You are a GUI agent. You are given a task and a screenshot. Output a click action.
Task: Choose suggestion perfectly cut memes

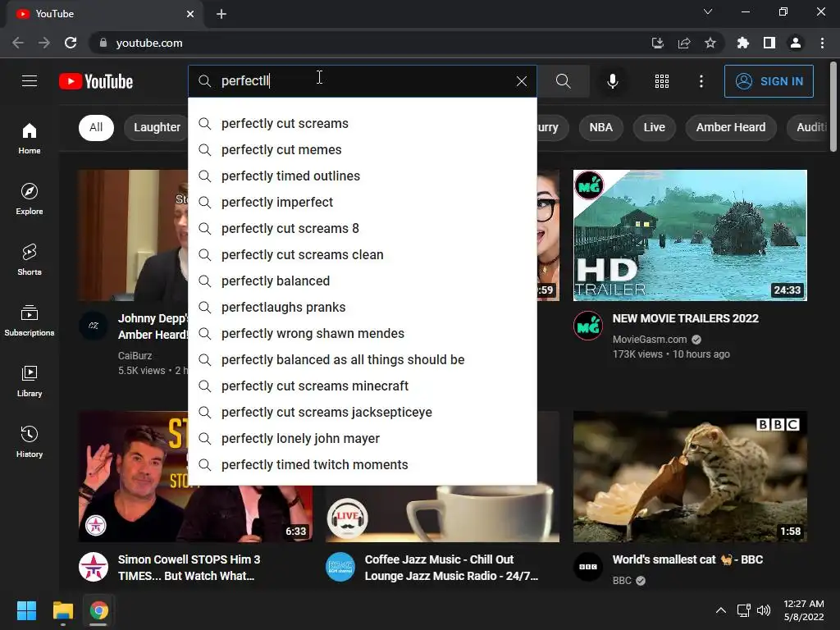[363, 150]
